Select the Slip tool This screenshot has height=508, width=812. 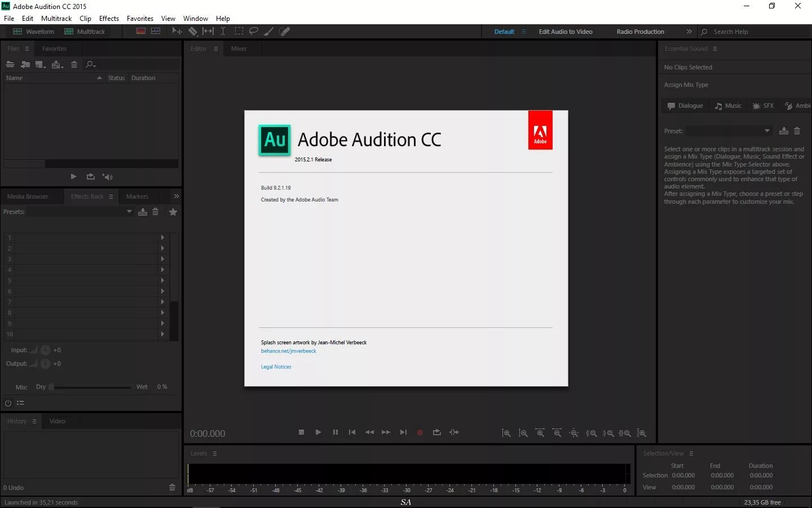(x=208, y=32)
